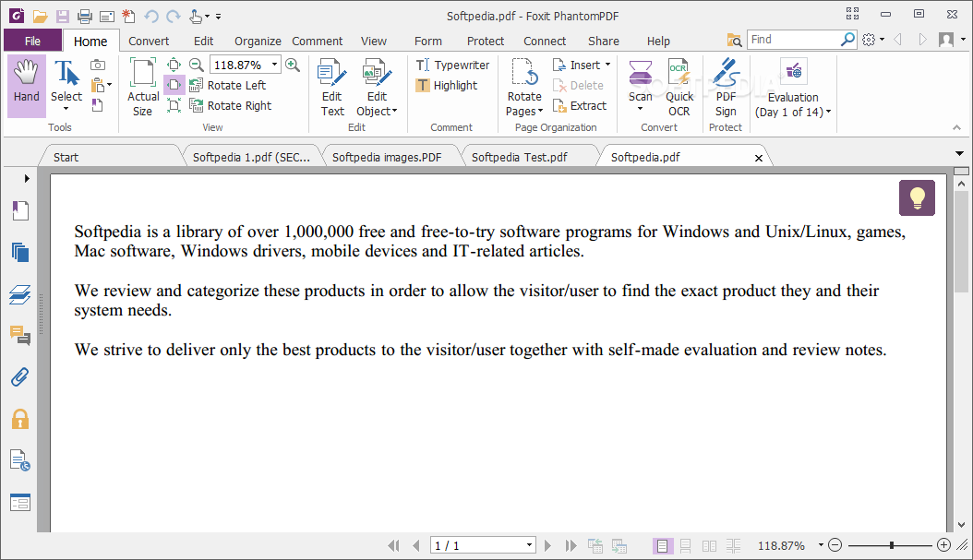The width and height of the screenshot is (973, 560).
Task: Select the Hand tool
Action: tap(27, 86)
